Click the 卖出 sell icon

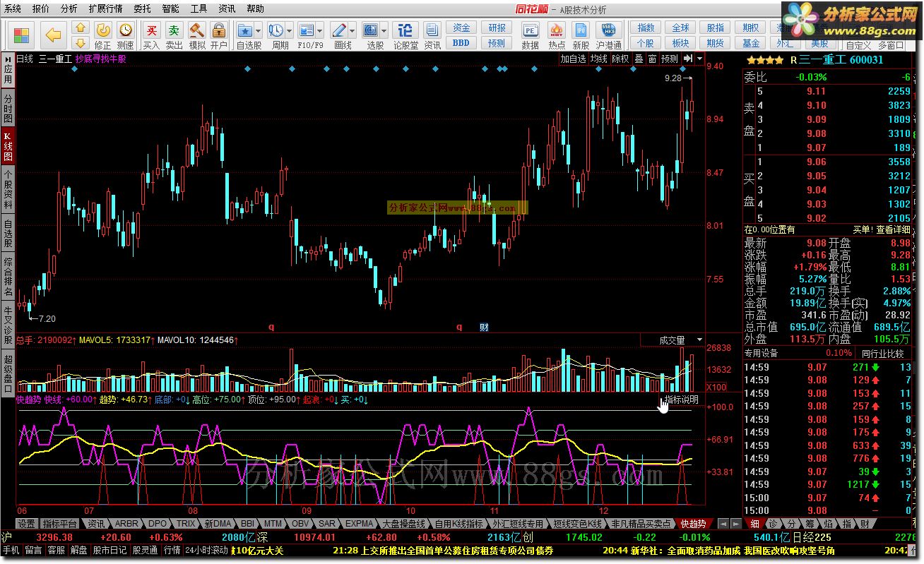(x=174, y=30)
